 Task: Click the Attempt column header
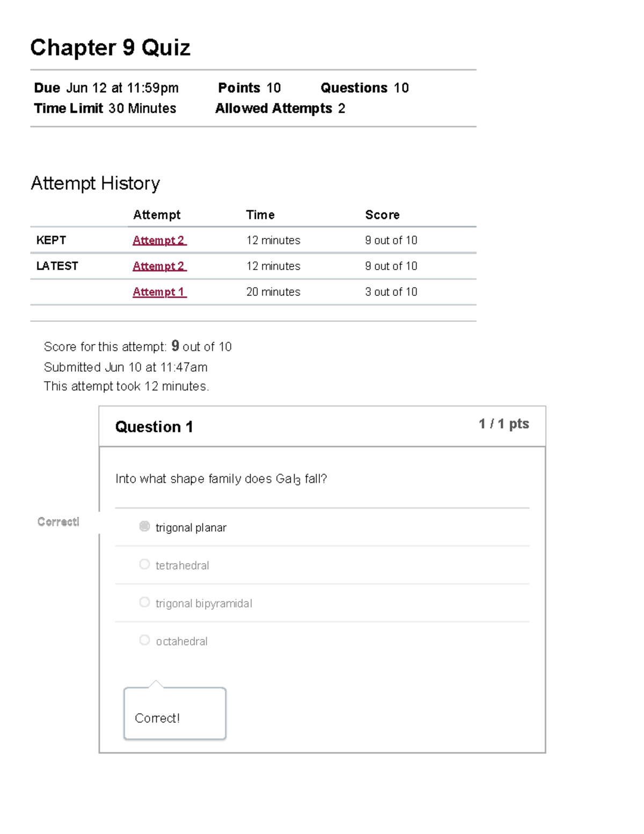point(157,214)
